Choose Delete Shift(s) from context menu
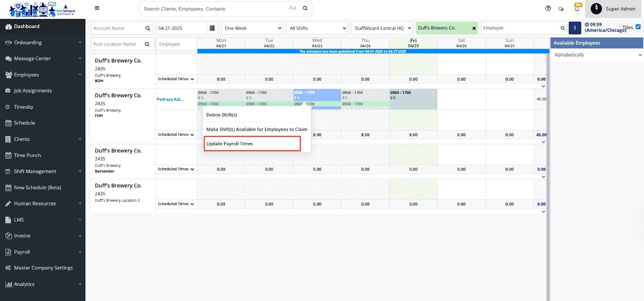Image resolution: width=644 pixels, height=301 pixels. [x=222, y=115]
